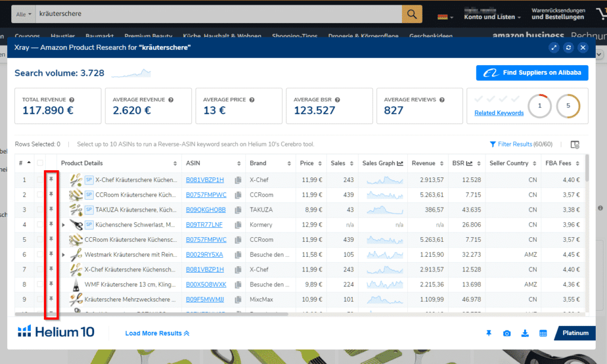The image size is (607, 364).
Task: Toggle the select-all checkbox in header
Action: click(x=40, y=163)
